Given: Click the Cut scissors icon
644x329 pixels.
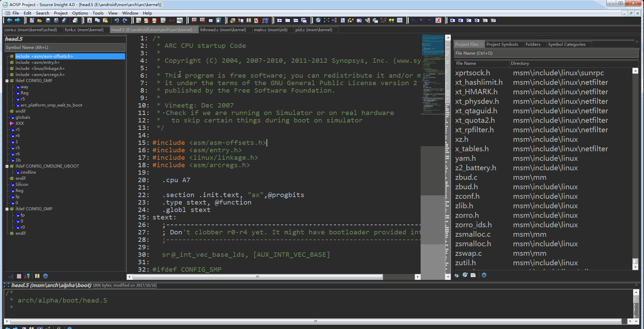Looking at the screenshot, I should [90, 20].
